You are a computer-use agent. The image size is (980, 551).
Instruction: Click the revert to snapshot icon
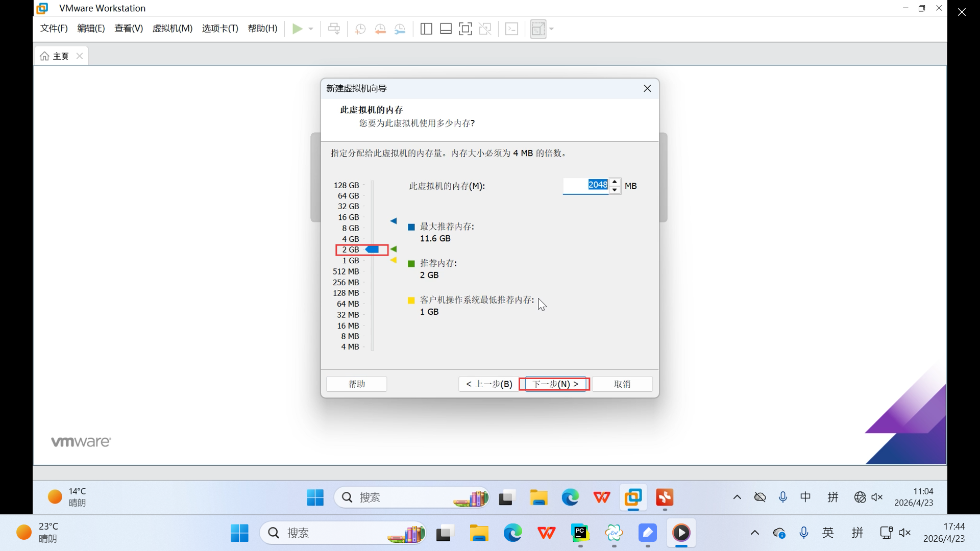click(380, 29)
